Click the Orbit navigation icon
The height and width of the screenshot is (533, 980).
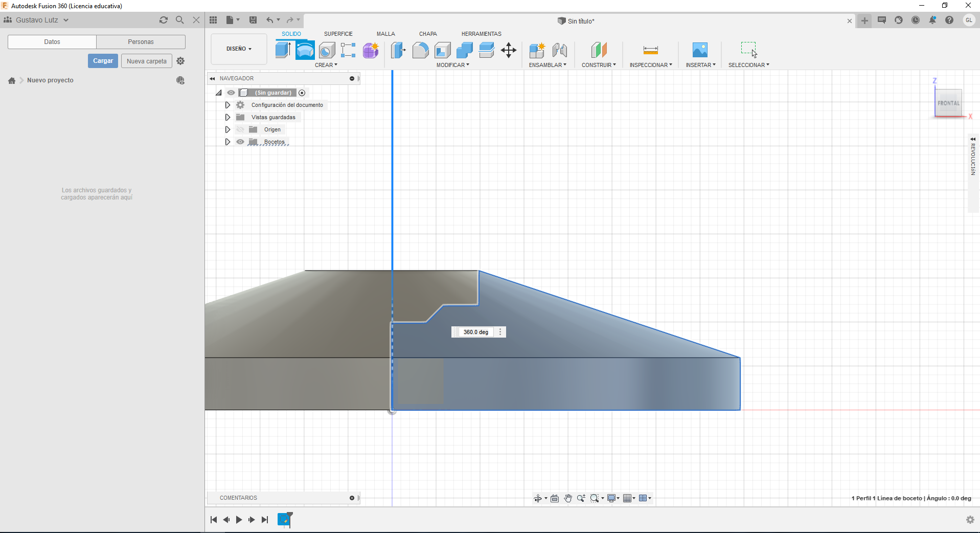coord(538,498)
